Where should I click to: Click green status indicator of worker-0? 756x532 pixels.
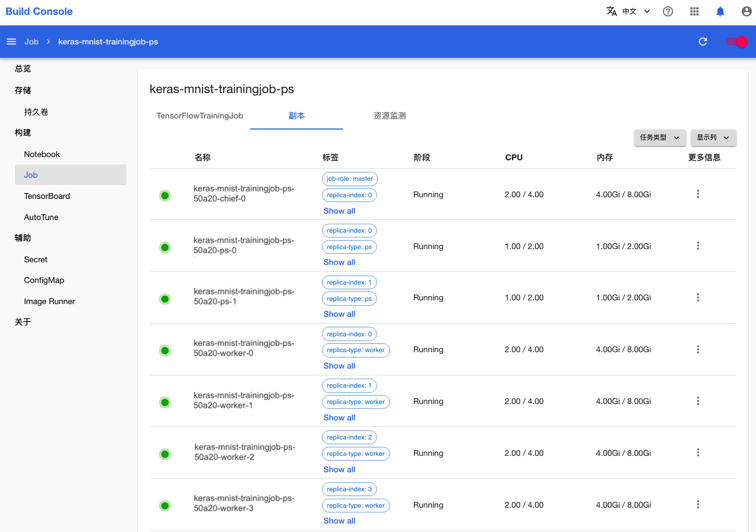(165, 351)
